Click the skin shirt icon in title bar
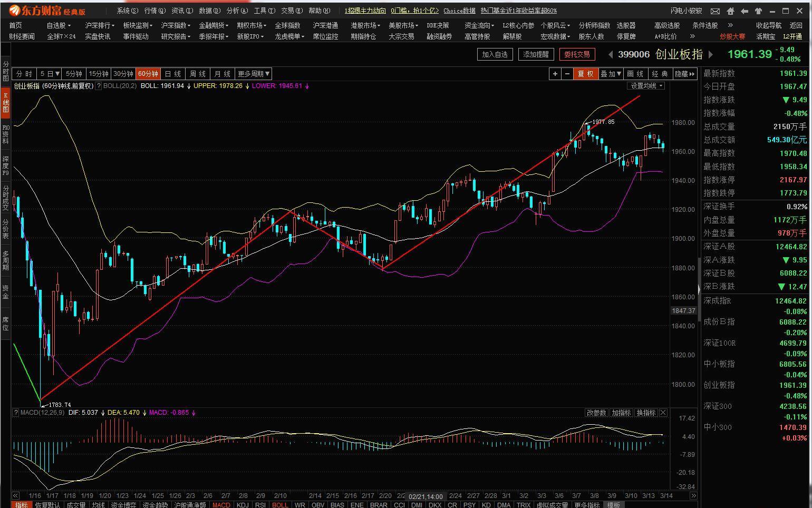Screen dimensions: 812x508 coord(758,11)
